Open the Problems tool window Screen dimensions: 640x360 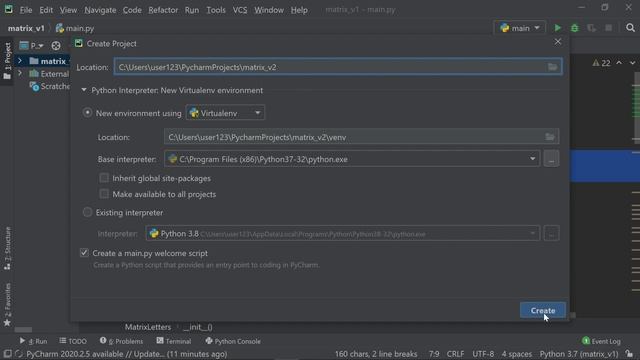(x=121, y=341)
